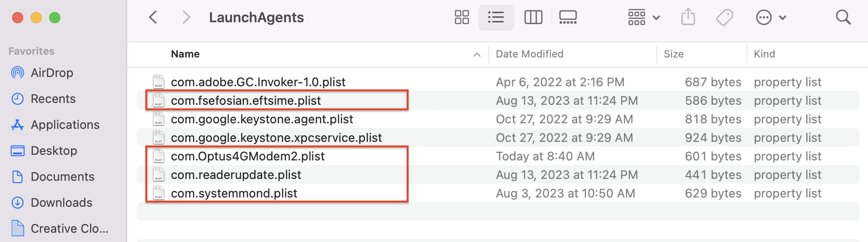Sort by the Size column header
868x242 pixels.
(x=674, y=54)
